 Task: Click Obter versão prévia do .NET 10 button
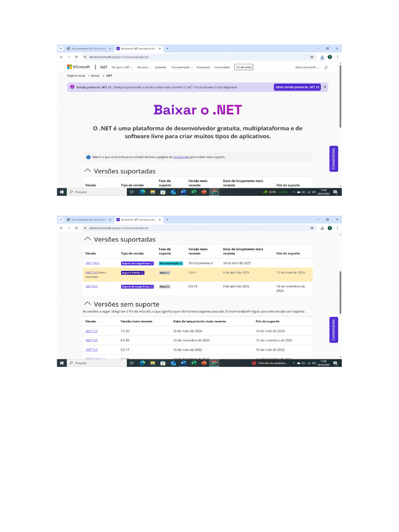tap(297, 87)
